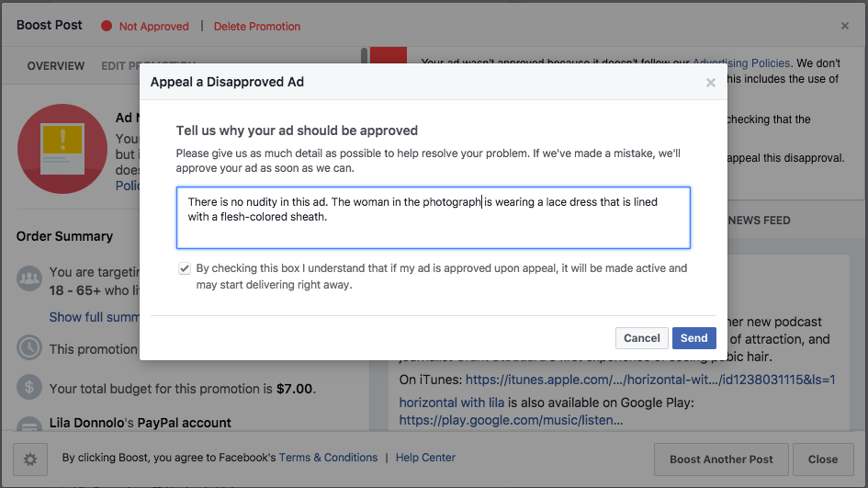This screenshot has height=488, width=868.
Task: Click the red ad warning icon
Action: (62, 149)
